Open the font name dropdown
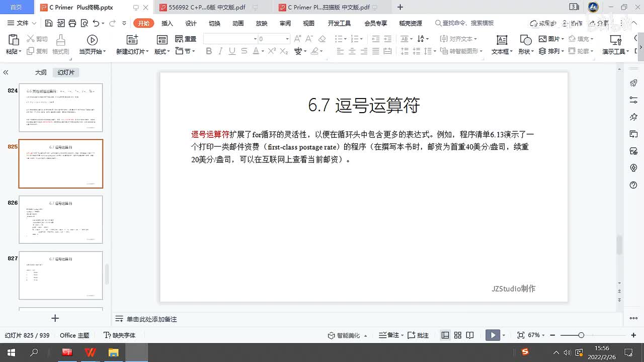This screenshot has width=644, height=362. coord(255,39)
